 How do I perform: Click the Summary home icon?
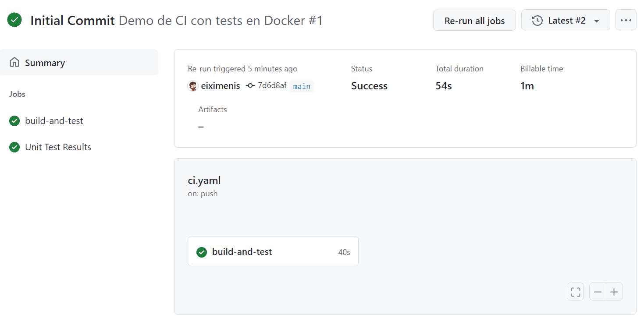pos(14,63)
